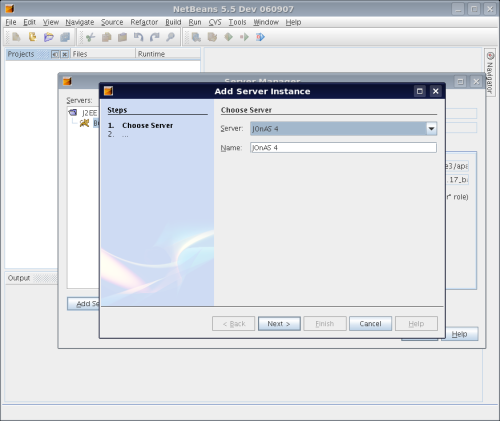Open the Source menu

[112, 22]
